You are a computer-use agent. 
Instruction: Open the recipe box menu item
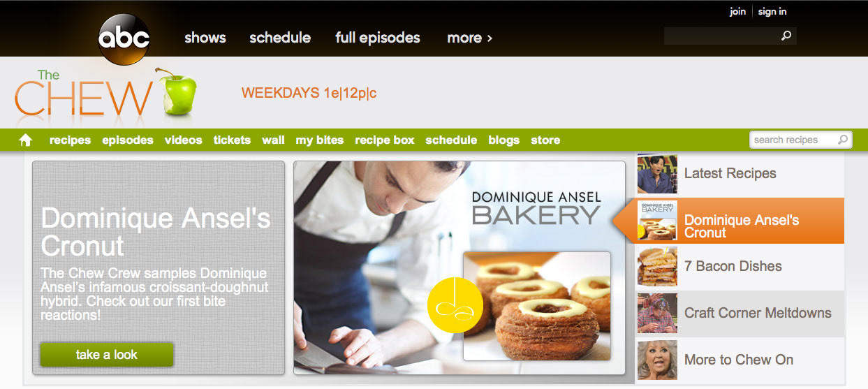click(385, 140)
